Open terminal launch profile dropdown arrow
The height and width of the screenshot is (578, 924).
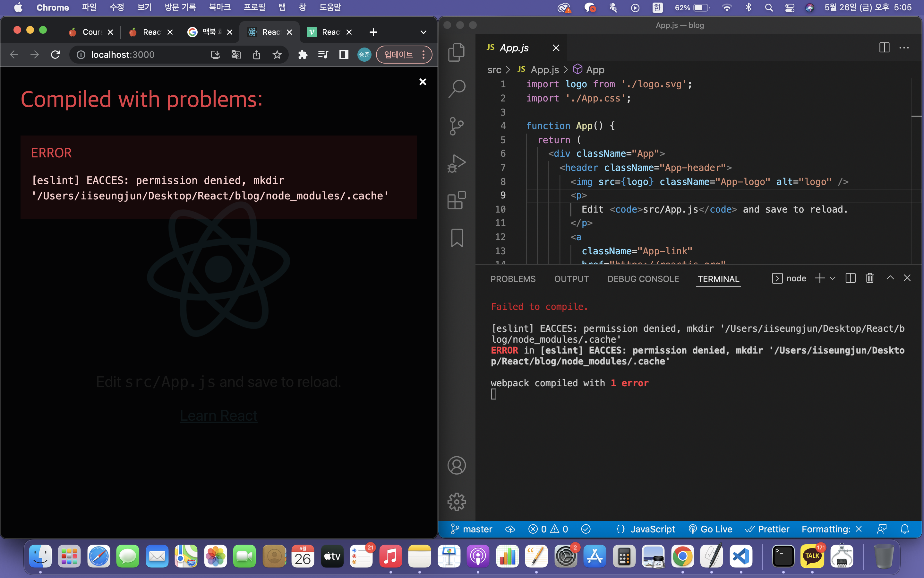point(833,278)
